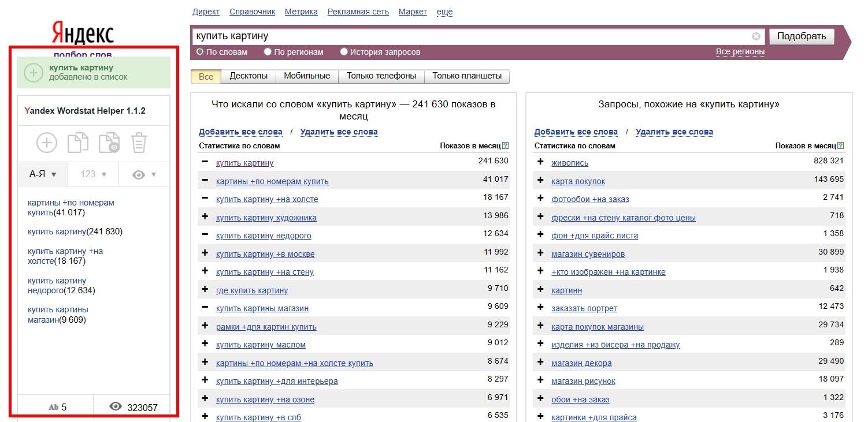The image size is (868, 422).
Task: Open the 'Справочник' top link
Action: pyautogui.click(x=252, y=12)
